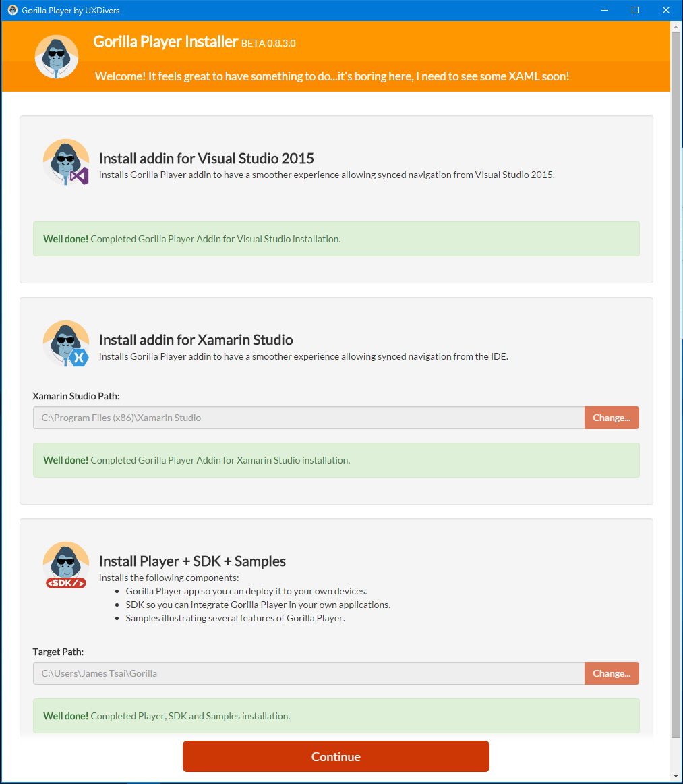This screenshot has width=683, height=784.
Task: Click description ending 'synced navigation from the IDE'
Action: pyautogui.click(x=303, y=356)
